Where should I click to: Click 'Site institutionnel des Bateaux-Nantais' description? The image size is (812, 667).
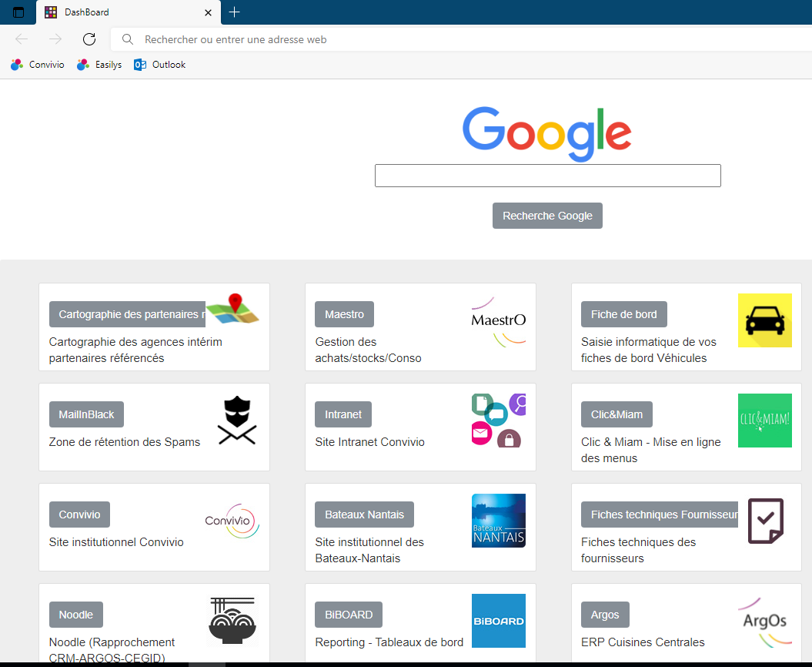pos(369,550)
